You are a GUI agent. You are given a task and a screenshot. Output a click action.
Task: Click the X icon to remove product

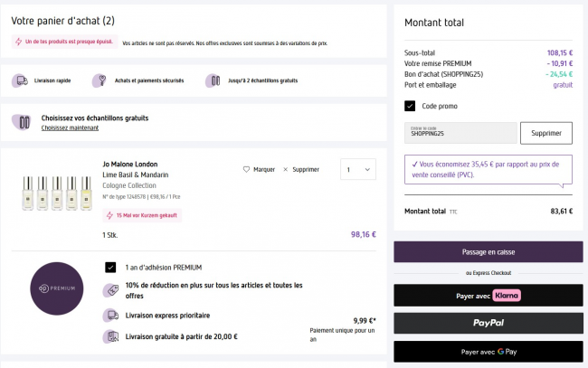(x=286, y=169)
